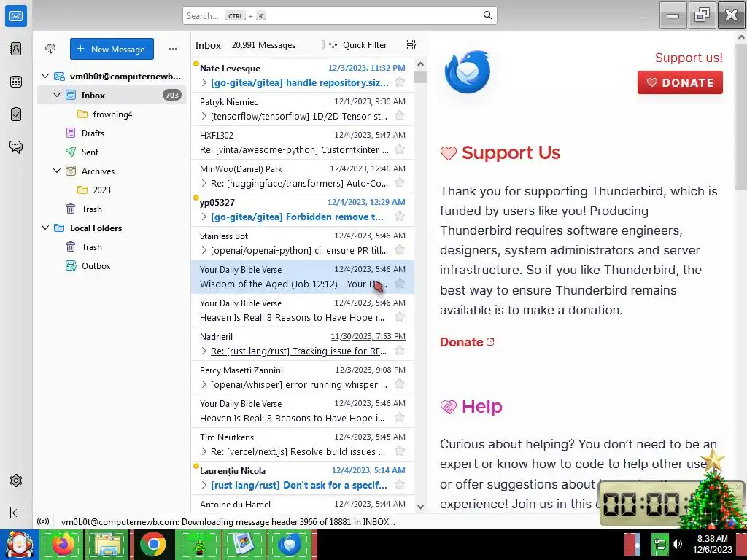The height and width of the screenshot is (560, 747).
Task: Open the Calendar space
Action: [16, 82]
